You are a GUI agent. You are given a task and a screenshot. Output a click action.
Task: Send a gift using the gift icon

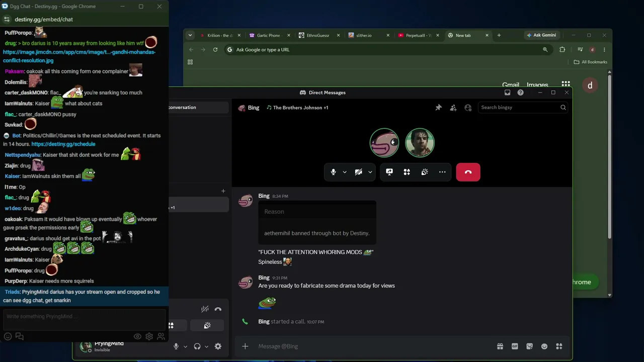click(x=500, y=346)
